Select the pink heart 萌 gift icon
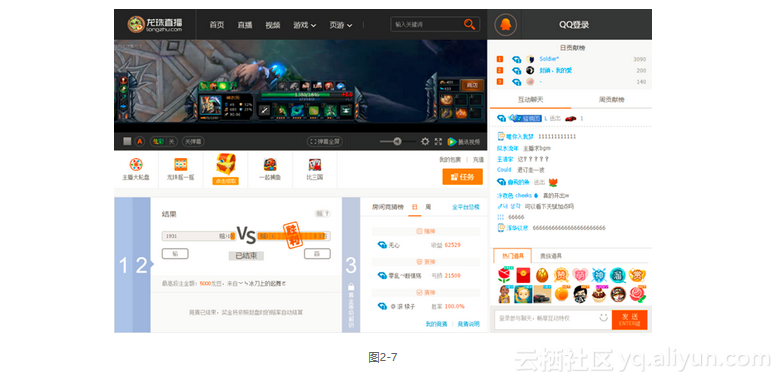This screenshot has width=782, height=382. click(580, 275)
